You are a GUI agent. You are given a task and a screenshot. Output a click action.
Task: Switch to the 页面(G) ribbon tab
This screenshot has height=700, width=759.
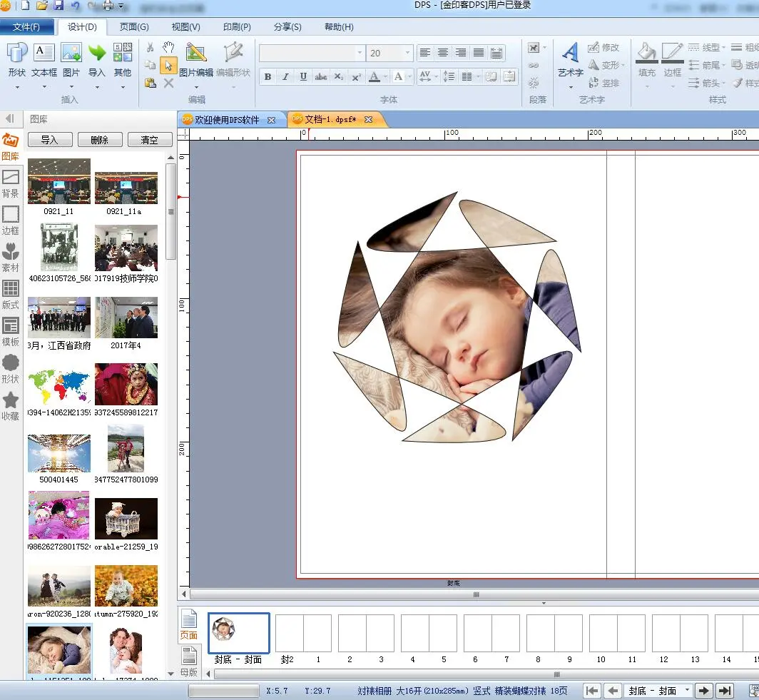tap(134, 27)
